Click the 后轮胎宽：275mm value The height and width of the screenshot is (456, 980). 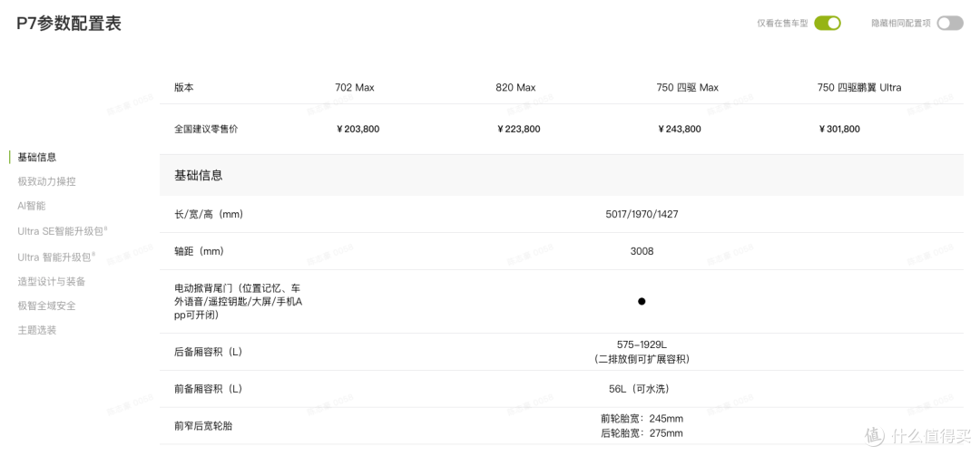pos(642,433)
